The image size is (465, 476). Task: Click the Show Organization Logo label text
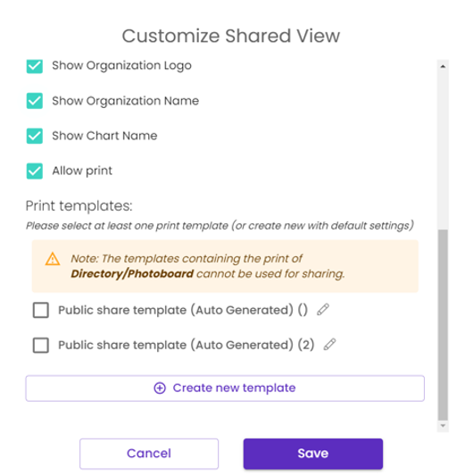click(121, 65)
